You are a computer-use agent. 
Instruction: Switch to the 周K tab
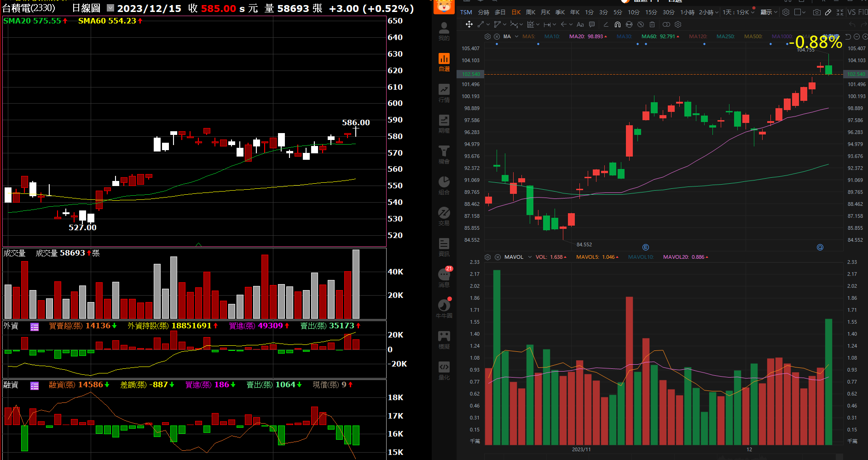click(x=531, y=12)
